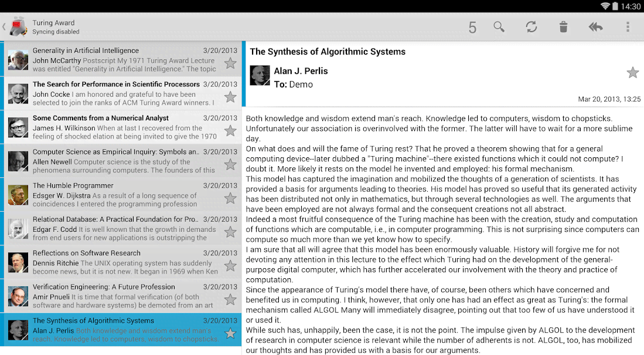Tap the 14:30 clock in status bar
The image size is (644, 355).
tap(631, 6)
